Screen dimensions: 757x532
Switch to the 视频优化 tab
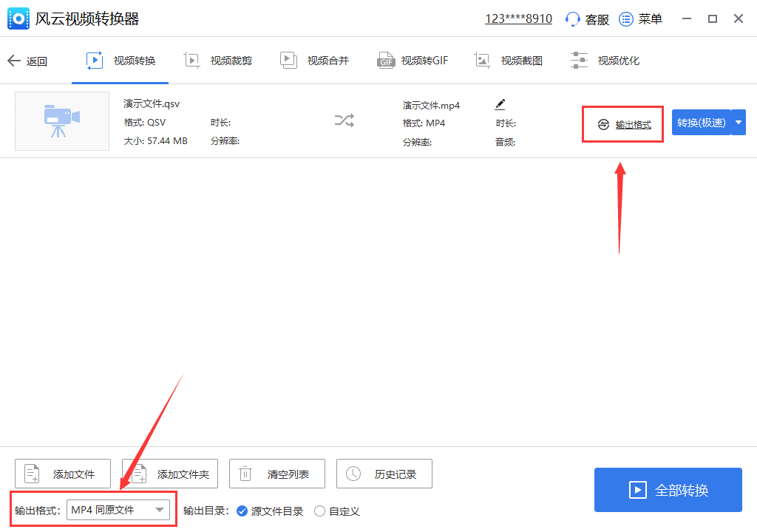(x=605, y=61)
